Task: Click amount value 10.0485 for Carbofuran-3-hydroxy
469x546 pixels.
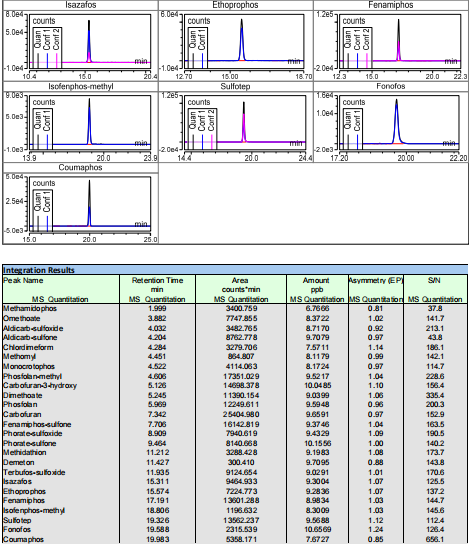Action: click(317, 385)
